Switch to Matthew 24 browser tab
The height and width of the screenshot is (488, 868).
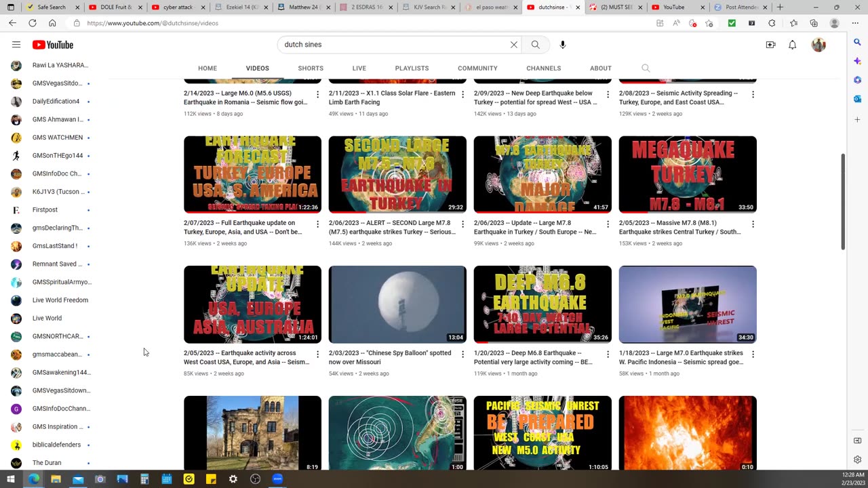pyautogui.click(x=302, y=7)
